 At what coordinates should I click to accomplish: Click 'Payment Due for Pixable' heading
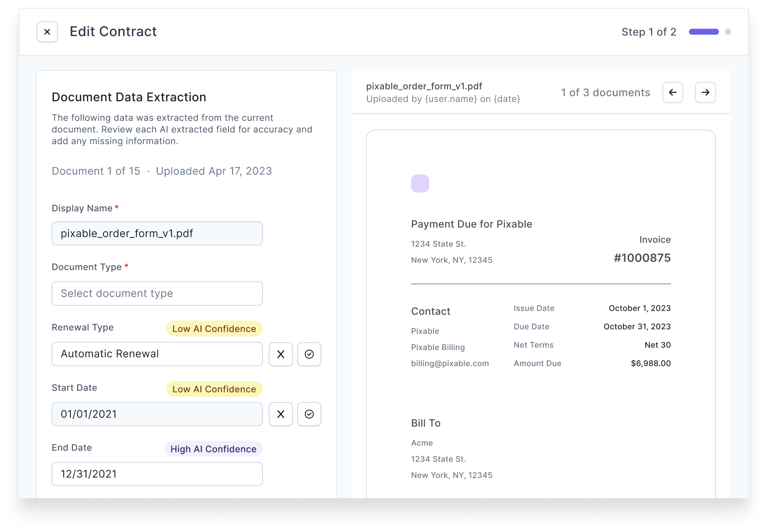[472, 224]
